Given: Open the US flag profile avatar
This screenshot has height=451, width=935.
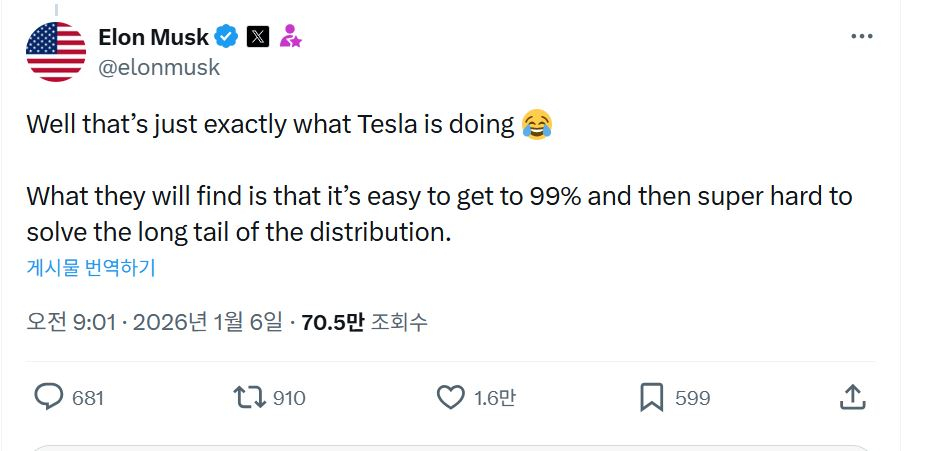Looking at the screenshot, I should [56, 52].
